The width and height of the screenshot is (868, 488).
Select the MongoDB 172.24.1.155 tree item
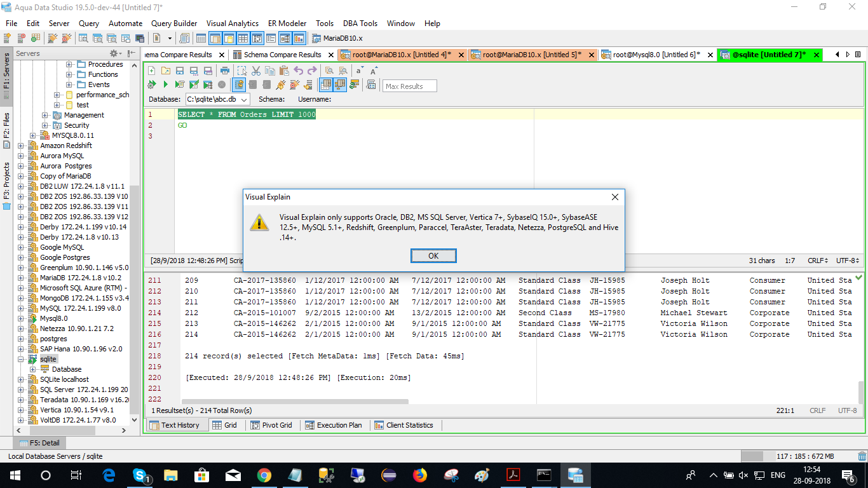84,298
